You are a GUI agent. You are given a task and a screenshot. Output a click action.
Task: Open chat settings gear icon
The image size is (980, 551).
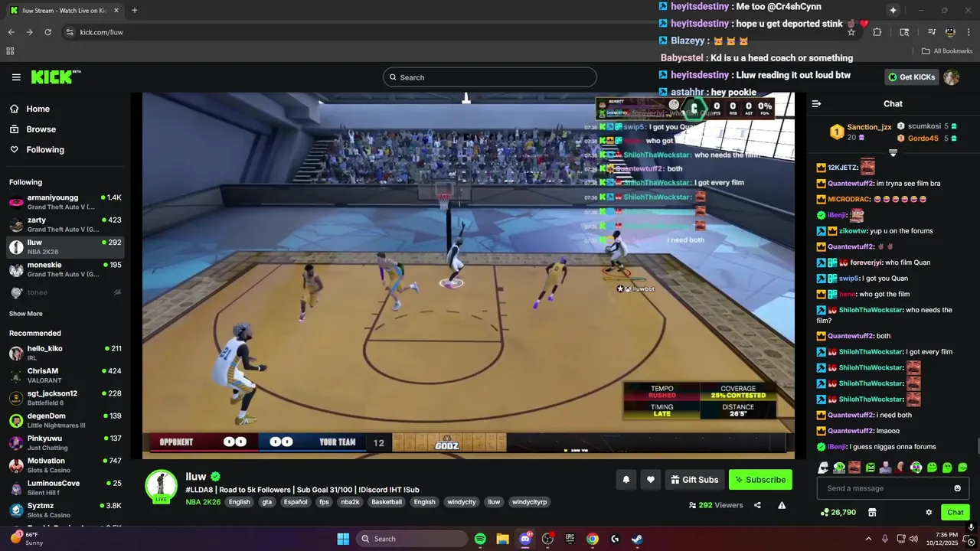click(x=929, y=512)
